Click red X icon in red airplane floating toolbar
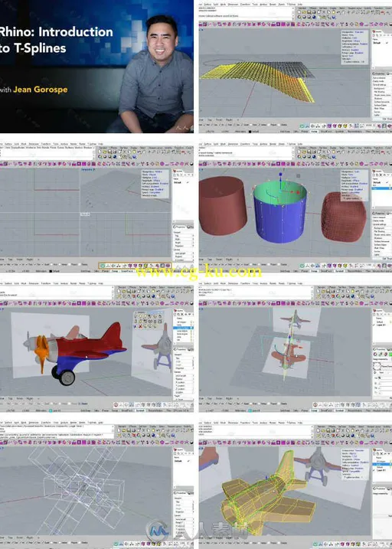 140,326
